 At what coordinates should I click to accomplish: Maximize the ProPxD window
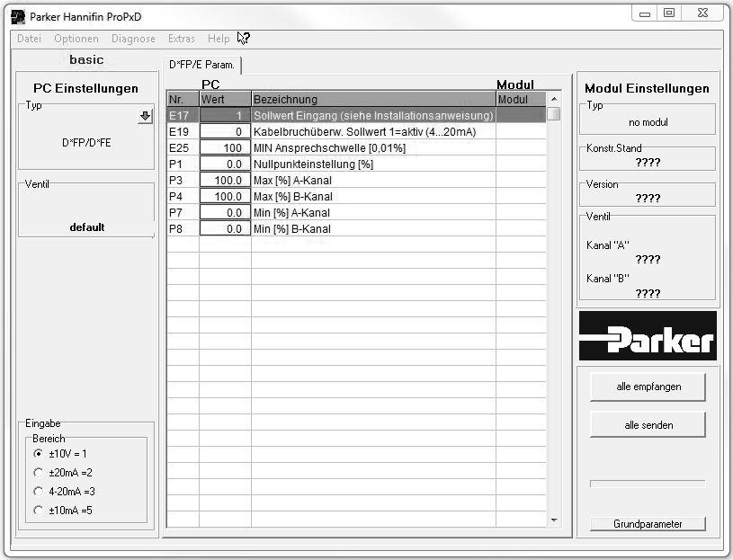[669, 13]
